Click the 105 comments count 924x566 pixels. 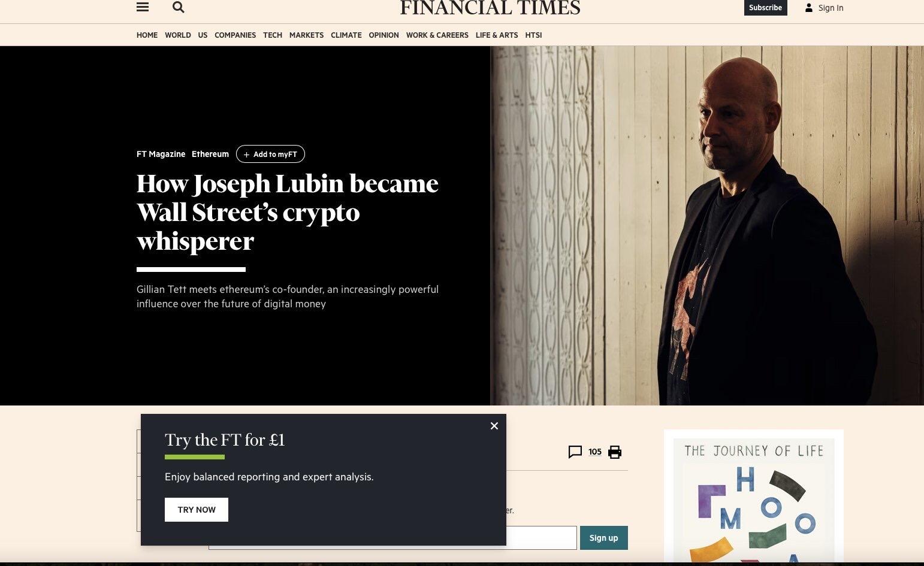595,452
